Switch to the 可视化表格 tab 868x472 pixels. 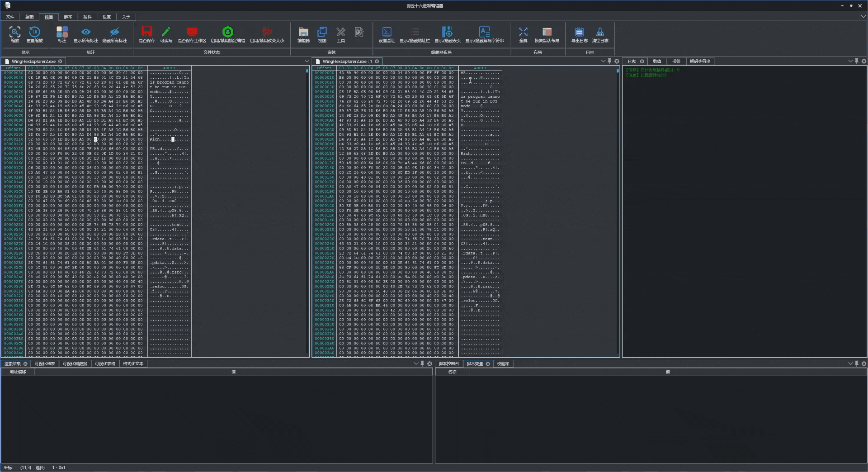click(x=105, y=363)
